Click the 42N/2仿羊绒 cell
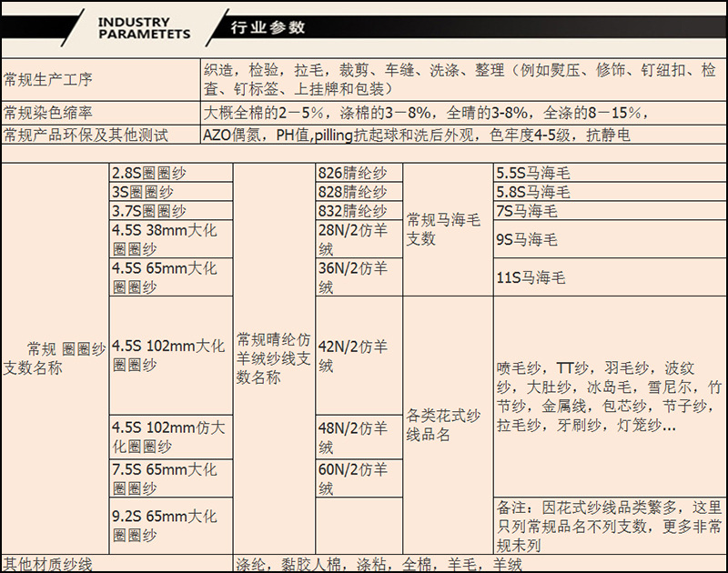Screen dimensions: 728x573 [359, 356]
